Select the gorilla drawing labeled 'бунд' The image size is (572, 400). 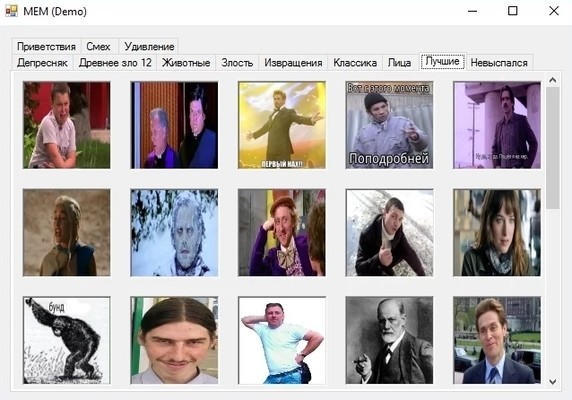pyautogui.click(x=66, y=340)
